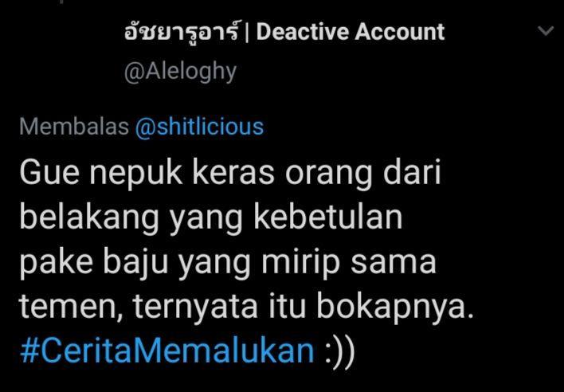Tap the word ternyata in the tweet
Image resolution: width=564 pixels, height=392 pixels.
click(x=196, y=308)
